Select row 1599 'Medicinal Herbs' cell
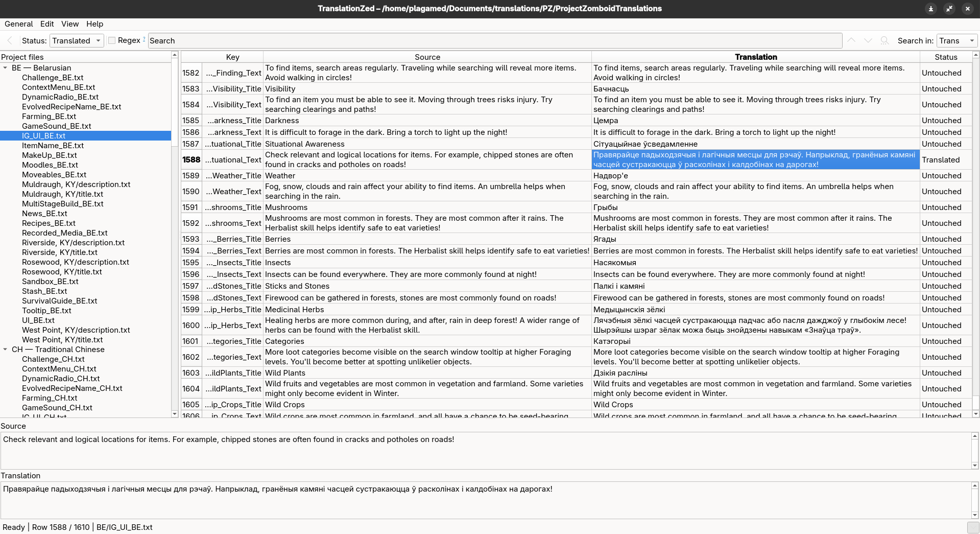The width and height of the screenshot is (980, 534). pyautogui.click(x=427, y=310)
